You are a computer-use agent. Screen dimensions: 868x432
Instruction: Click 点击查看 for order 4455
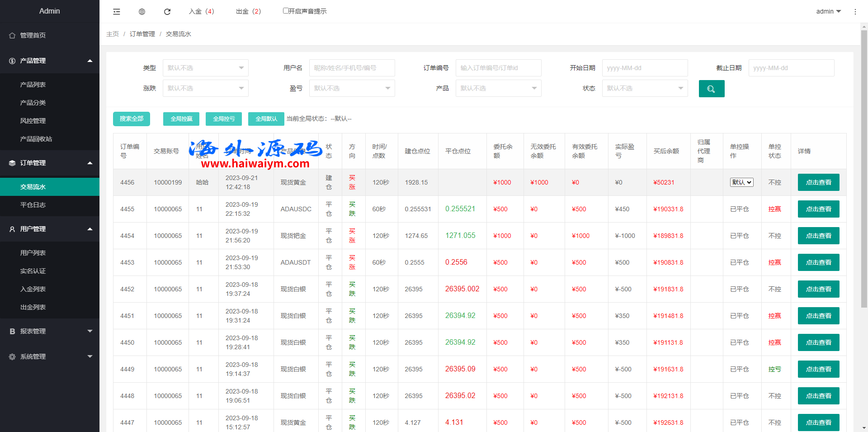pos(818,209)
